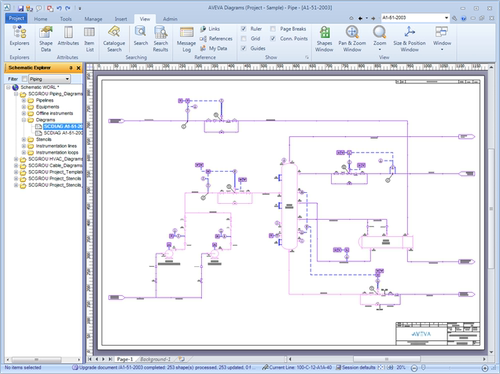Open the Links reference
Viewport: 500px width, 374px height.
click(x=210, y=29)
